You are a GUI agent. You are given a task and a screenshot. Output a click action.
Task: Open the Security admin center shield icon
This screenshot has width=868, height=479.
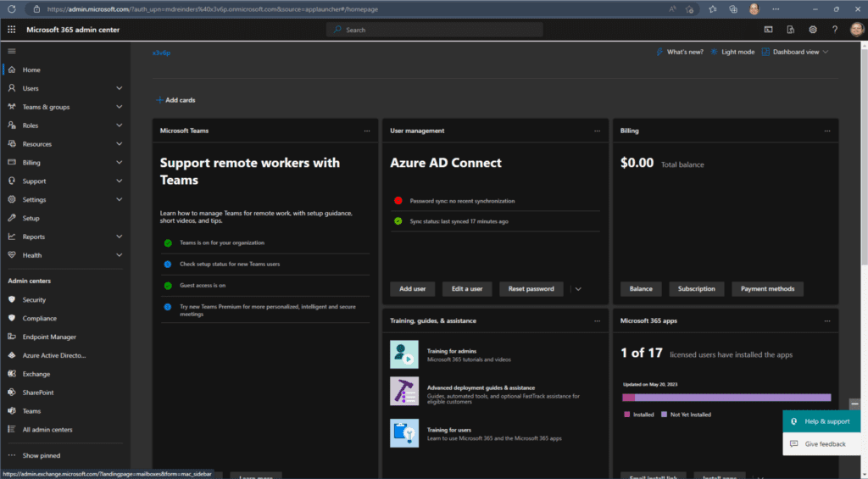12,299
